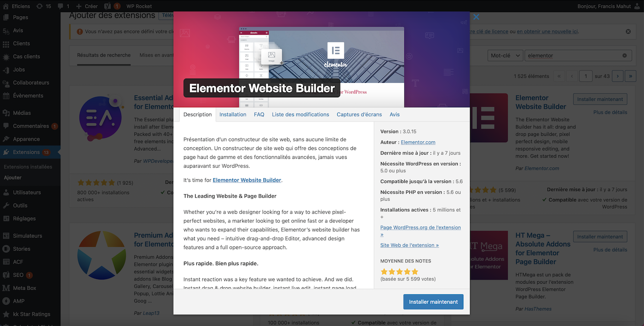Image resolution: width=644 pixels, height=326 pixels.
Task: Click the Elementor Website Builder card title
Action: (540, 102)
